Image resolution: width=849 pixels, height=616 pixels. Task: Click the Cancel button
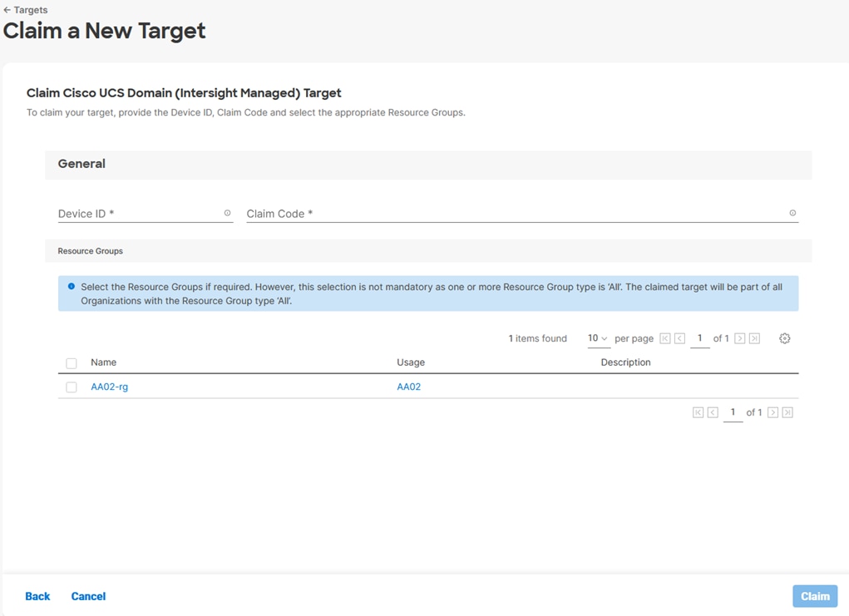tap(88, 596)
